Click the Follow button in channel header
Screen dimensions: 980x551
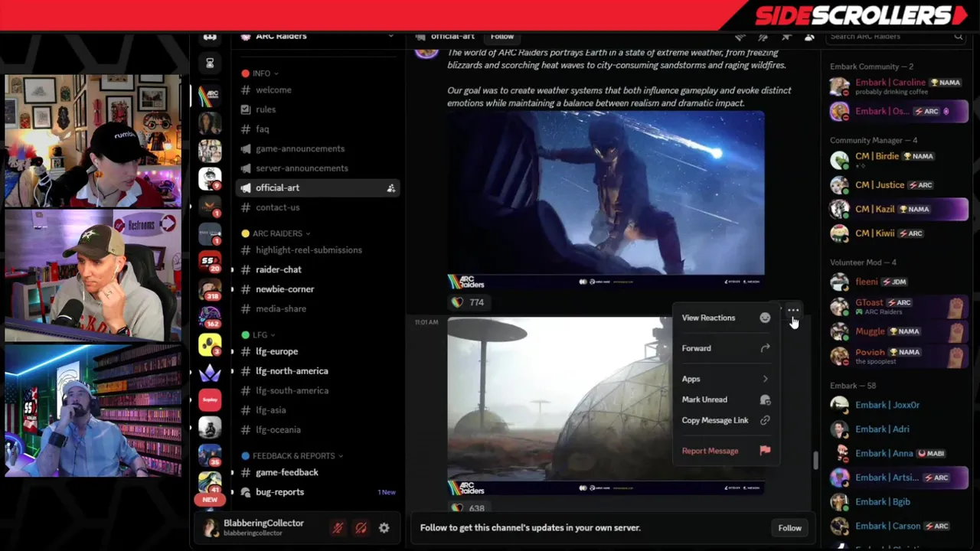(x=502, y=37)
